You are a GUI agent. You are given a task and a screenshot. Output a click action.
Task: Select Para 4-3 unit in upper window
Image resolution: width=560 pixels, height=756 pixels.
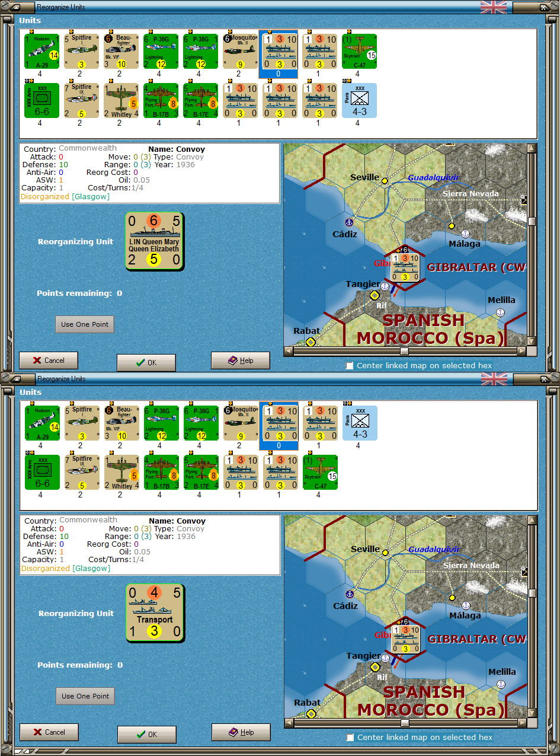click(x=360, y=100)
